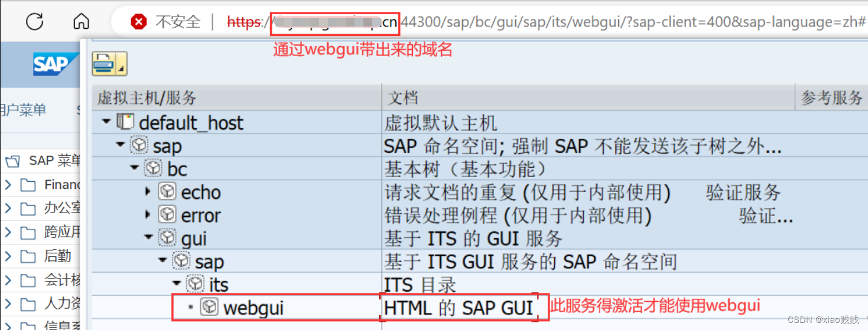Screen dimensions: 868x330
Task: Click the 虚拟默认主机 description text
Action: [x=441, y=123]
